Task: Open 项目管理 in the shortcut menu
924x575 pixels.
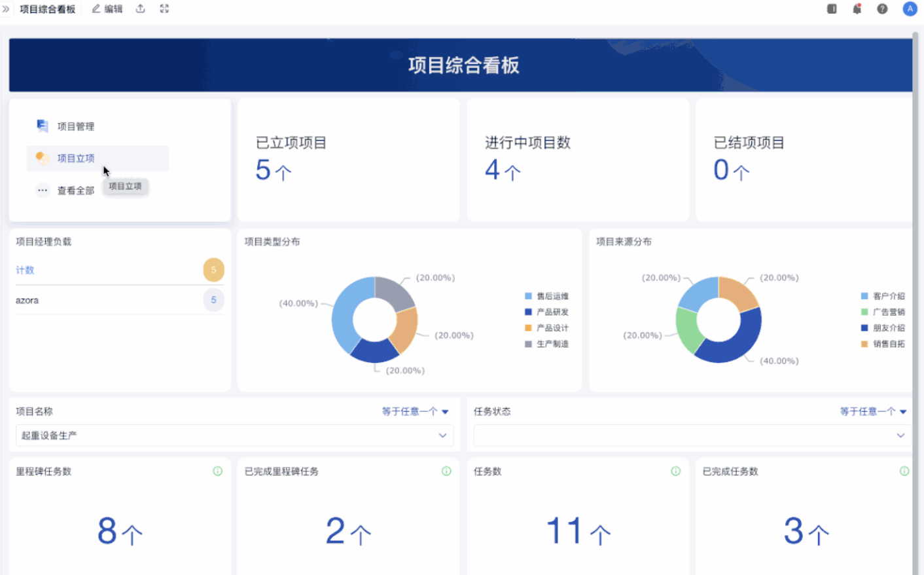Action: (x=75, y=126)
